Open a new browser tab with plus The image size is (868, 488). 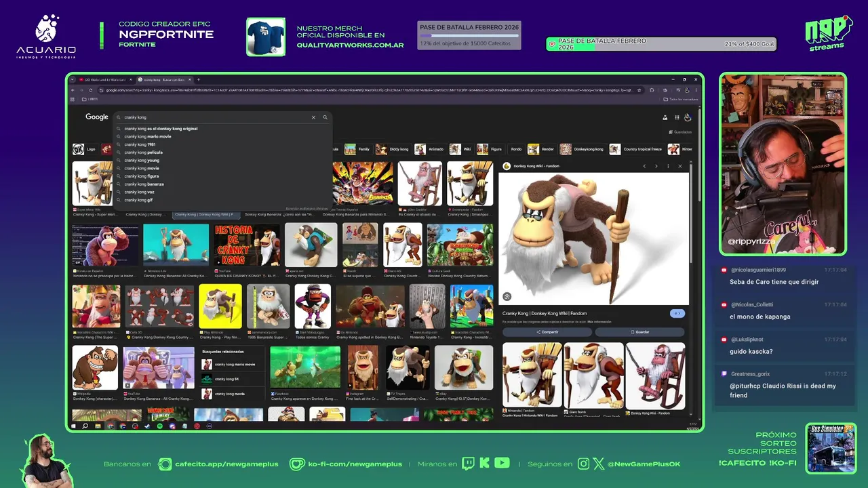coord(198,79)
